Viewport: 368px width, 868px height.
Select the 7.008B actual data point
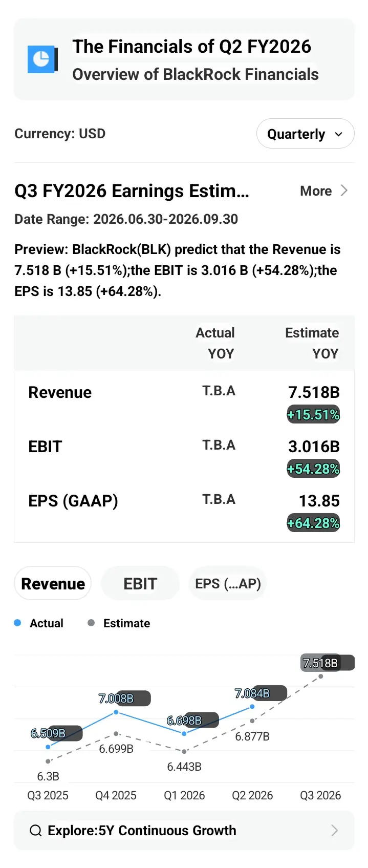tap(116, 712)
